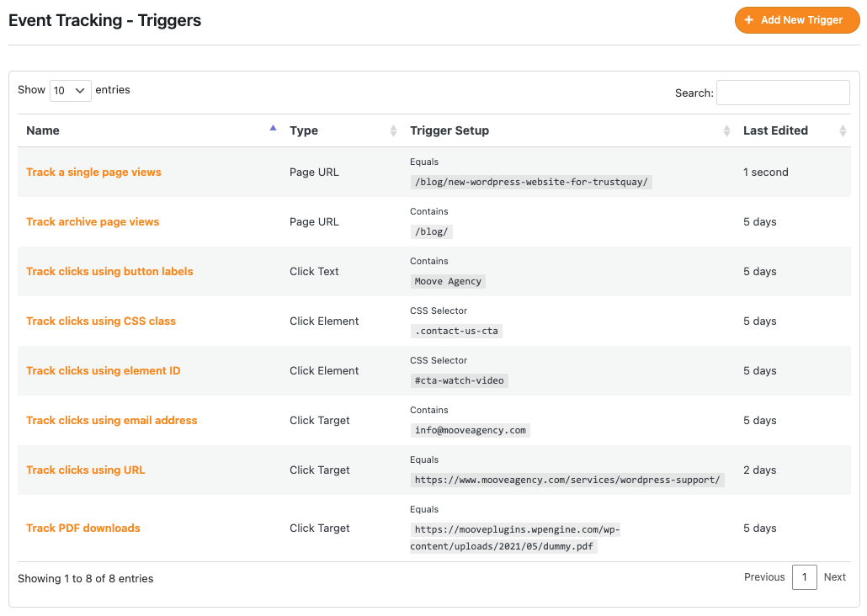The image size is (867, 616).
Task: Open the Show entries count dropdown
Action: tap(70, 91)
